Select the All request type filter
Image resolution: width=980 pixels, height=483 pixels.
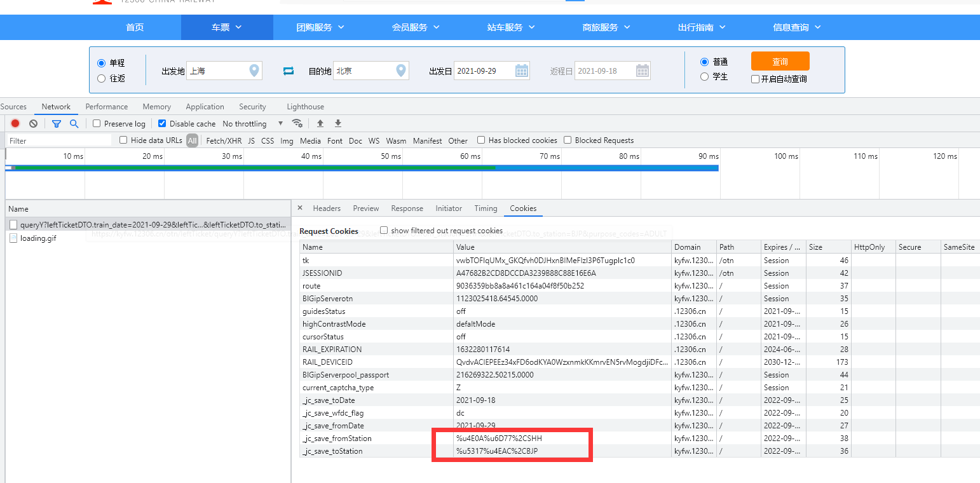(x=192, y=140)
